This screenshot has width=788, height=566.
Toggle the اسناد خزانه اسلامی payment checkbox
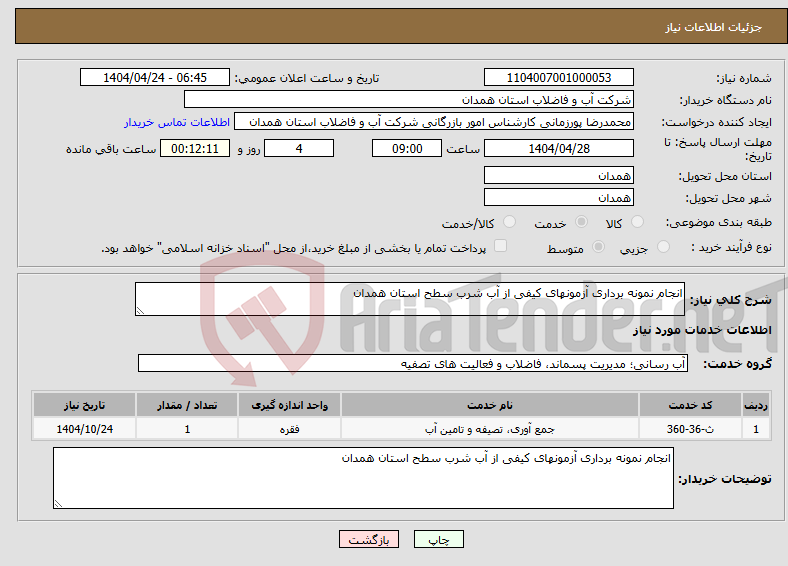[x=501, y=245]
